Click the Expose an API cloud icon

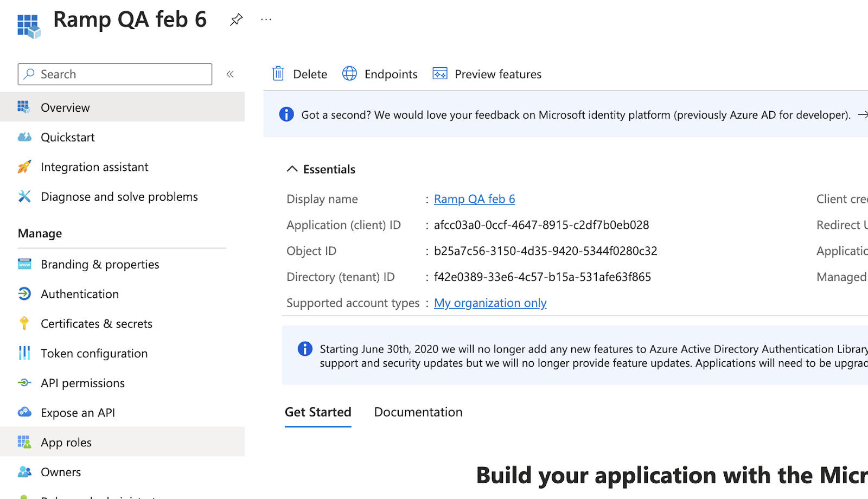point(24,412)
